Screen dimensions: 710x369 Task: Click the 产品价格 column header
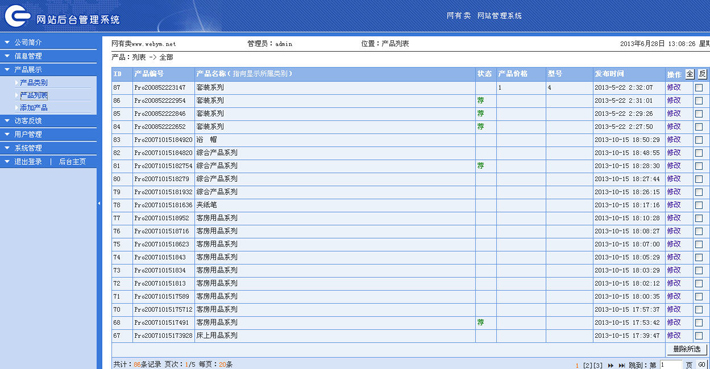tap(513, 74)
